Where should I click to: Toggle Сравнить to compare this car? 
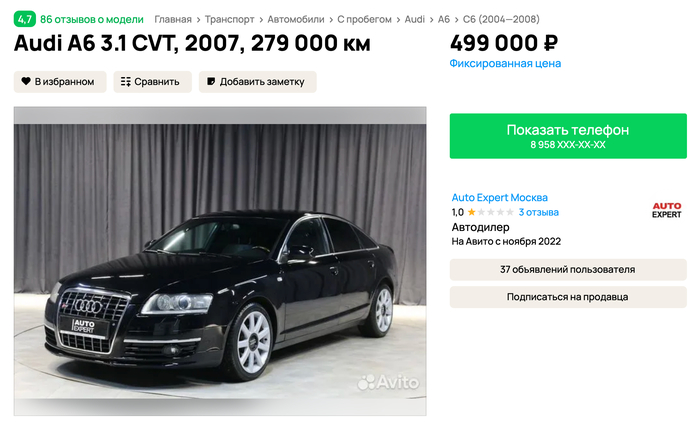pyautogui.click(x=152, y=82)
